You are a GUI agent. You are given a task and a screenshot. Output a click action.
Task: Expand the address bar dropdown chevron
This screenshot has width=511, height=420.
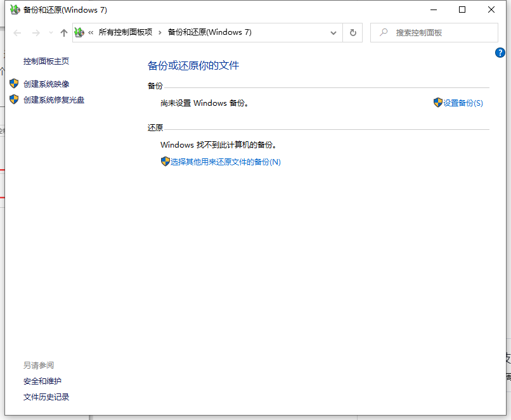coord(333,32)
